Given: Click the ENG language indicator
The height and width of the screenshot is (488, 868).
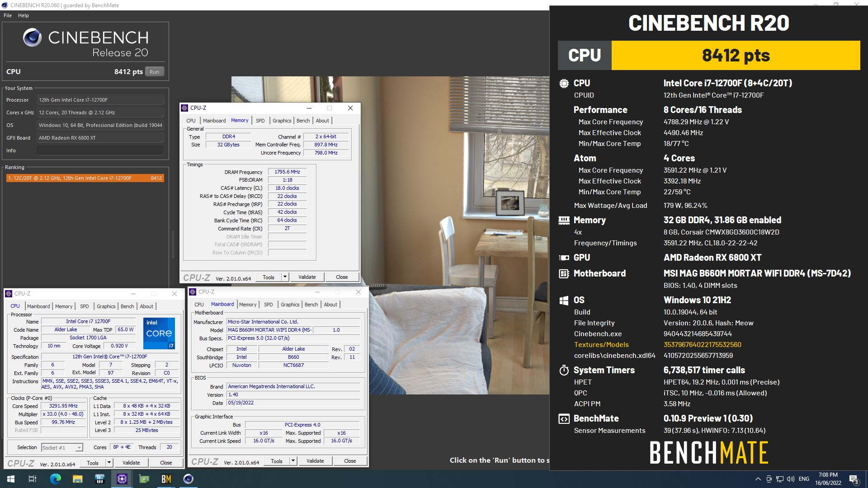Looking at the screenshot, I should pos(804,479).
